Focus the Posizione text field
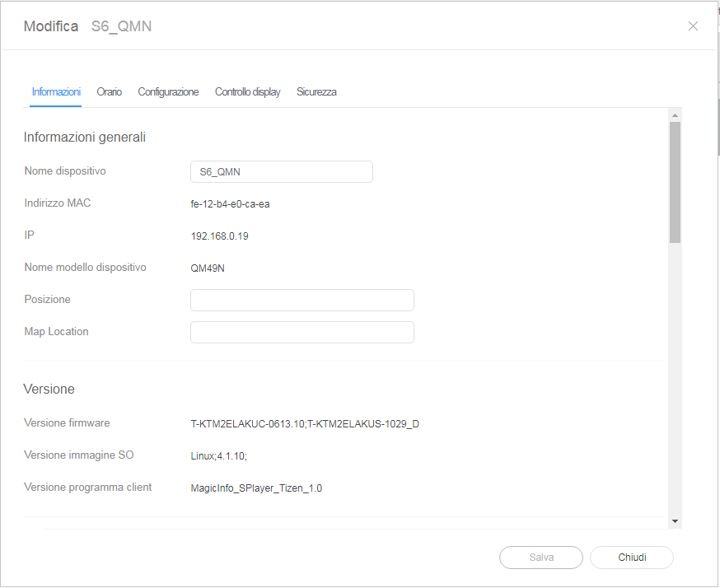The image size is (720, 588). 302,300
